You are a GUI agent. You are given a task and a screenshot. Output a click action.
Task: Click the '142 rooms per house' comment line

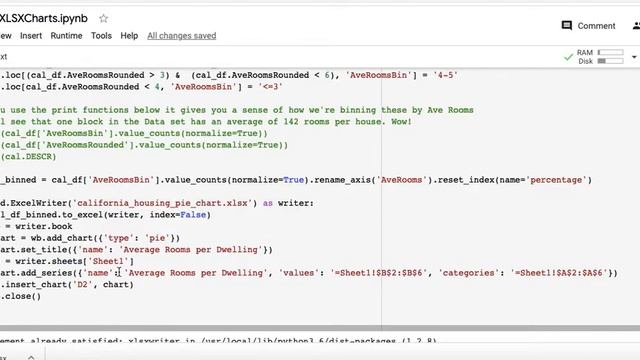click(206, 122)
